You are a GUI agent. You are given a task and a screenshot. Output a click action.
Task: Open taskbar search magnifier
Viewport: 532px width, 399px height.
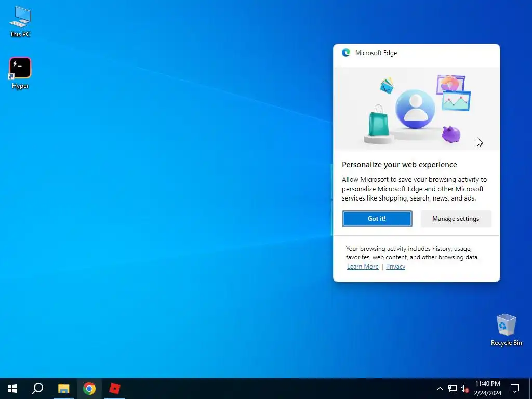pos(37,389)
